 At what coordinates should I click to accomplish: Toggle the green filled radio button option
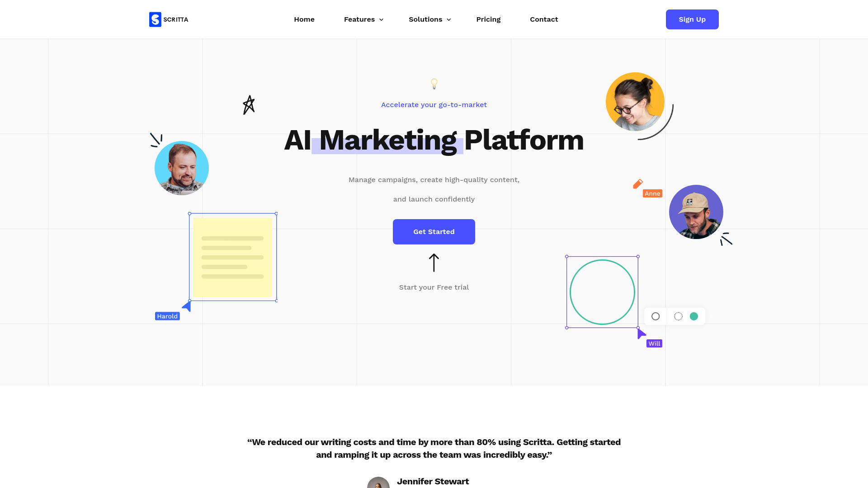(x=693, y=316)
